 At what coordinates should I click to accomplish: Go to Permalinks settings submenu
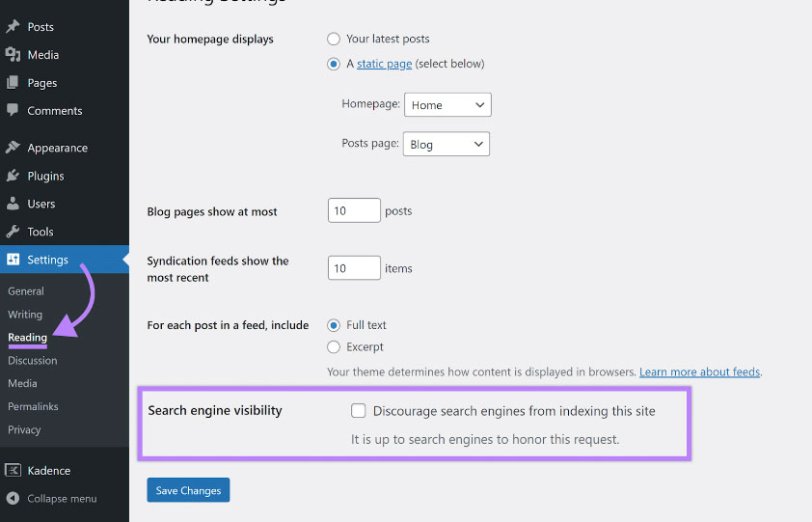click(x=33, y=407)
